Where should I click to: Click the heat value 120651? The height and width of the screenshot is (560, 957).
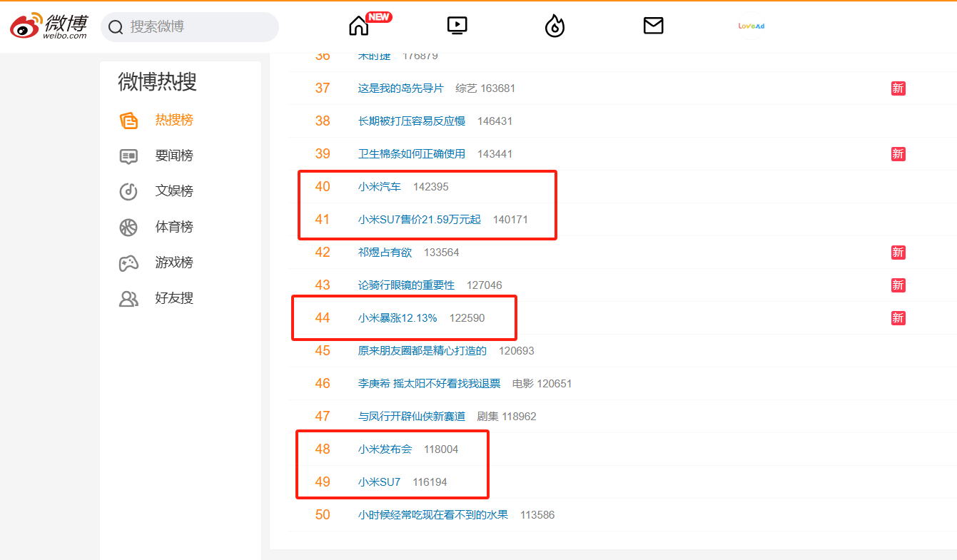pos(555,384)
